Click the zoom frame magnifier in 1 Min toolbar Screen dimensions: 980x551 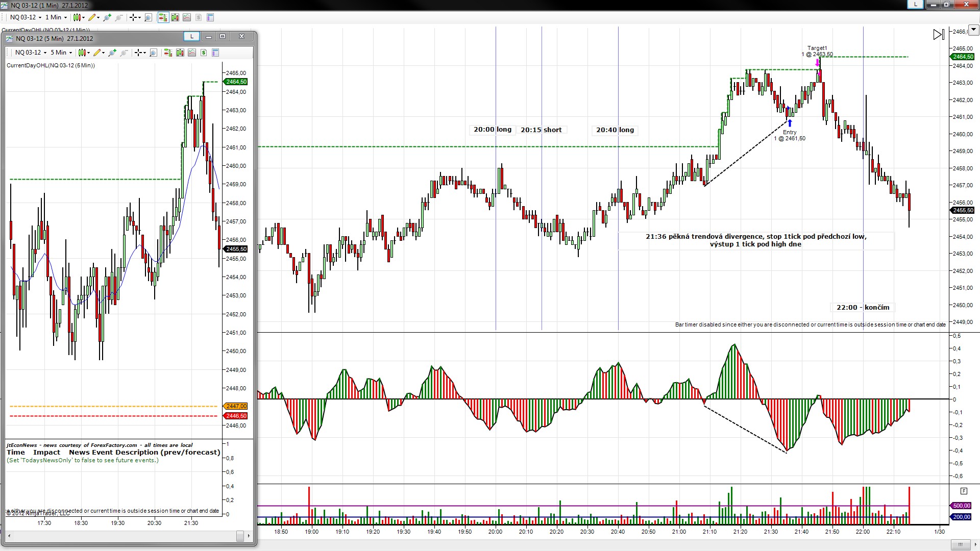click(148, 17)
